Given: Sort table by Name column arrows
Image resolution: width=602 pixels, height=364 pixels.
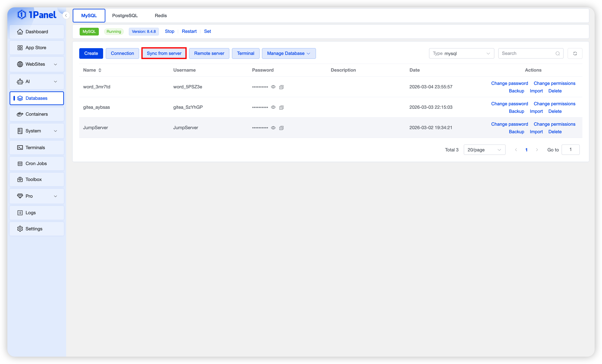Looking at the screenshot, I should 100,70.
